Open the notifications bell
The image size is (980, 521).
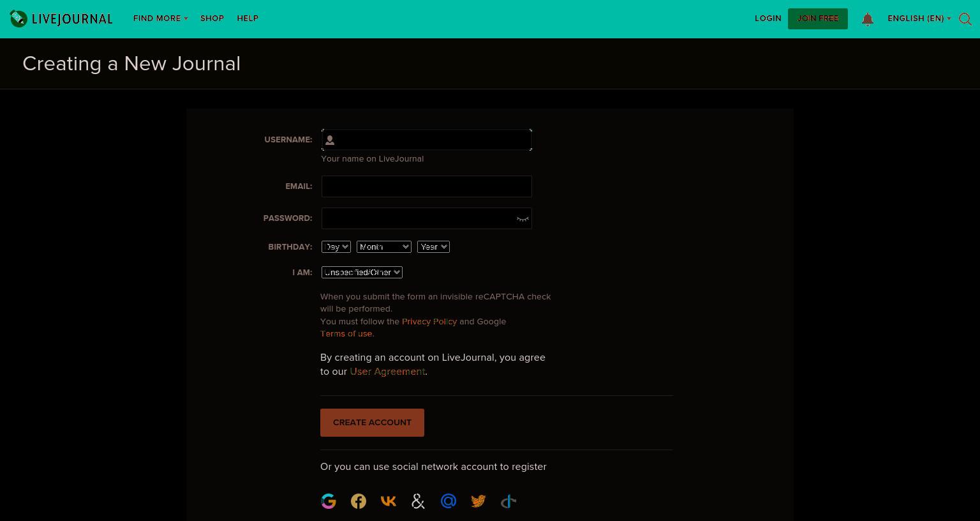coord(867,19)
